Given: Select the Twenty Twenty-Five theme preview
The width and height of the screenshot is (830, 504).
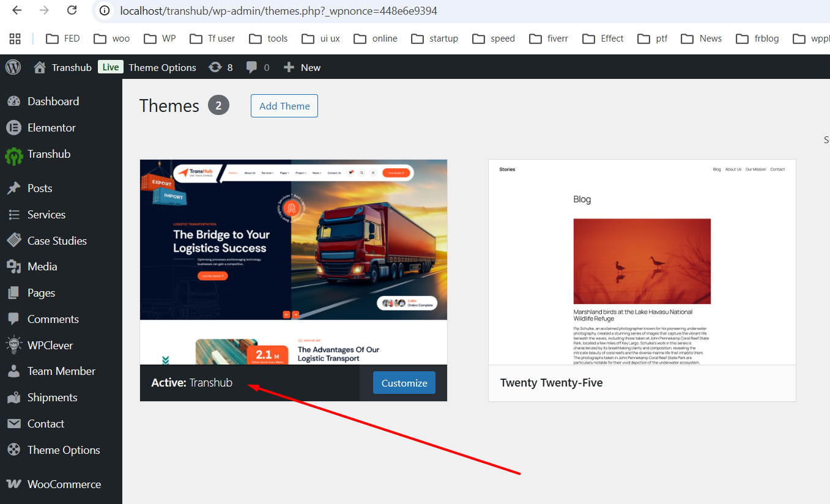Looking at the screenshot, I should click(642, 261).
